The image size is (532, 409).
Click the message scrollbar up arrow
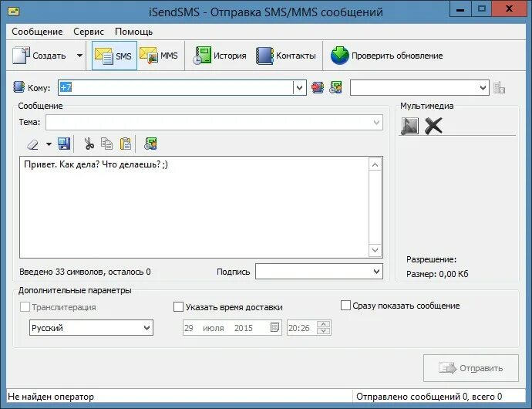pyautogui.click(x=375, y=164)
